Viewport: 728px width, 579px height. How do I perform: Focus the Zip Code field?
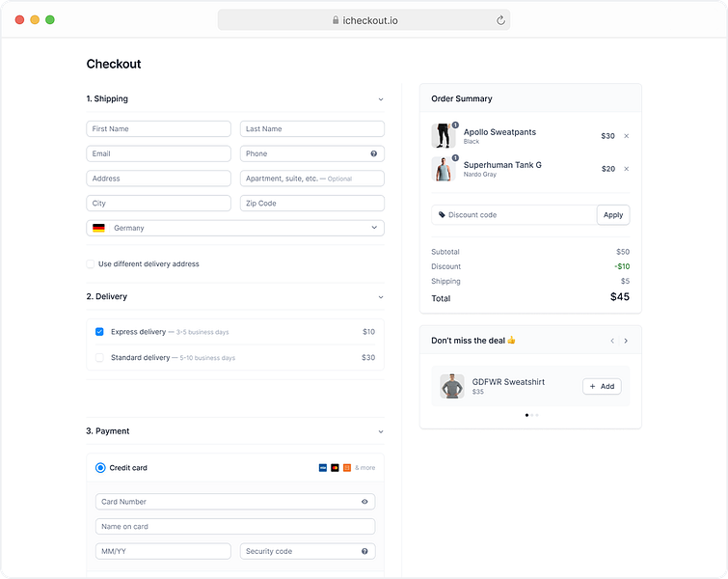click(x=312, y=203)
